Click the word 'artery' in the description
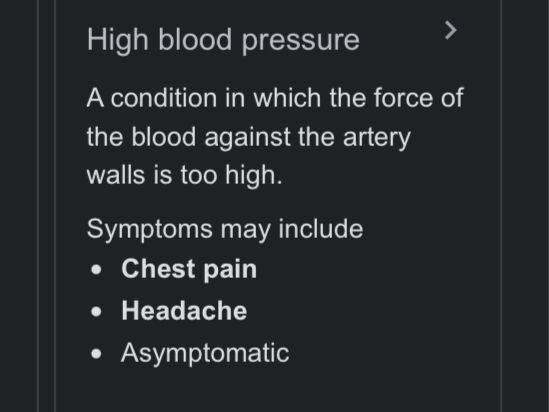The image size is (549, 412). pyautogui.click(x=377, y=139)
